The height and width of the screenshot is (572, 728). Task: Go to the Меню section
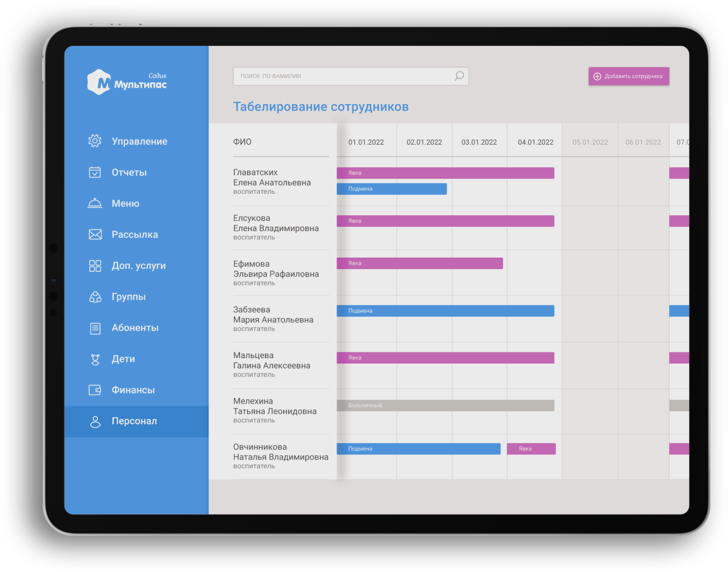tap(137, 203)
